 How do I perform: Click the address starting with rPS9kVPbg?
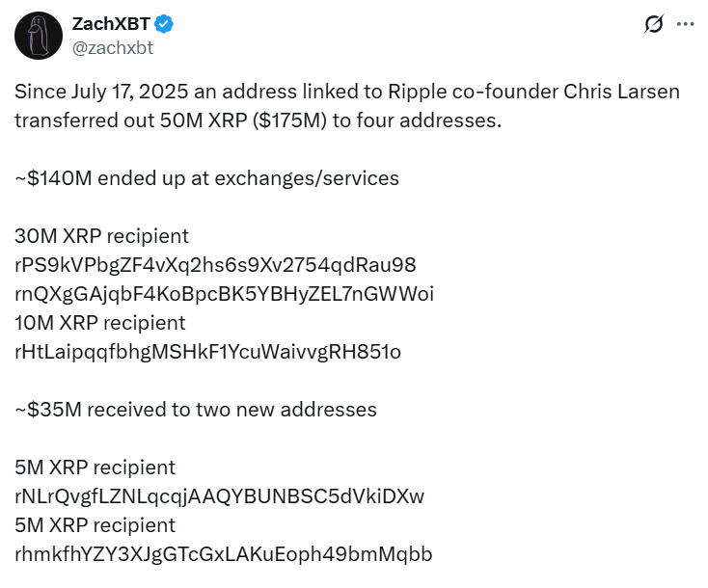(215, 265)
